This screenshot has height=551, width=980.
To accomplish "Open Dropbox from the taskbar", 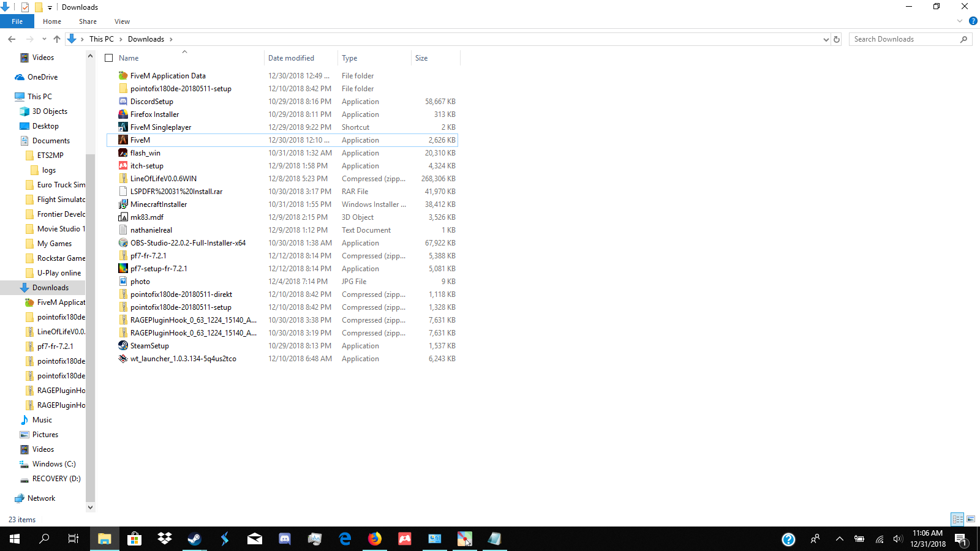I will [165, 539].
